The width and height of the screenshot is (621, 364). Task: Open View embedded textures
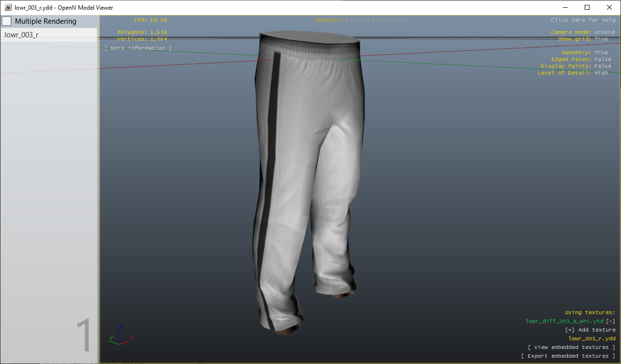(572, 347)
